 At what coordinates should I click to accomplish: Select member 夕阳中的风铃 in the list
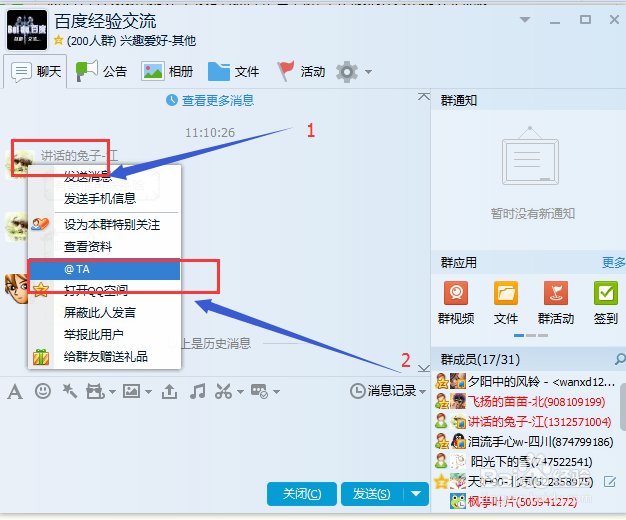[525, 381]
